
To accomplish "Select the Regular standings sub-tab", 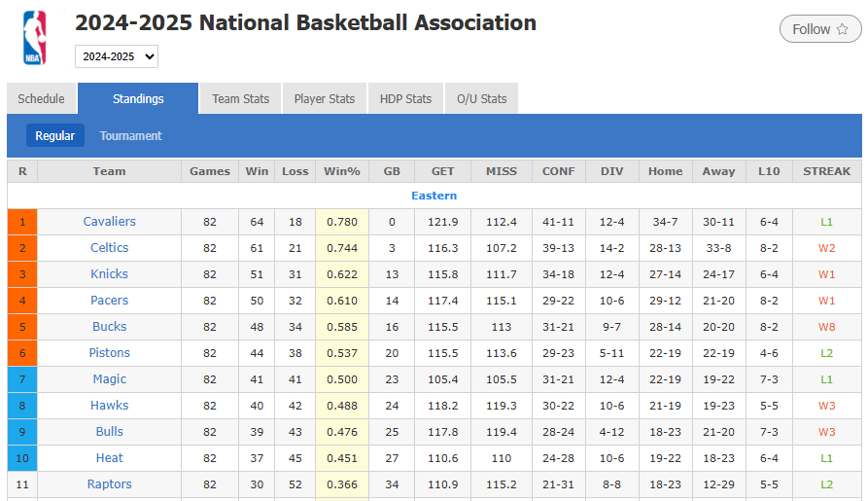I will 55,136.
